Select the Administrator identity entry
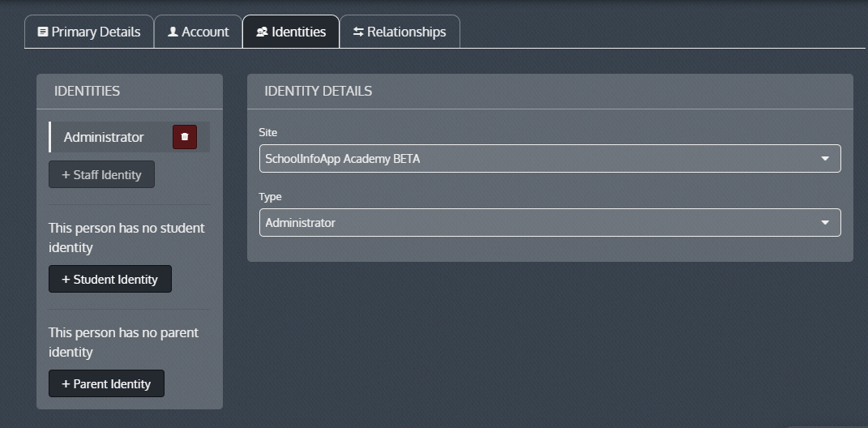The height and width of the screenshot is (428, 868). pyautogui.click(x=104, y=137)
